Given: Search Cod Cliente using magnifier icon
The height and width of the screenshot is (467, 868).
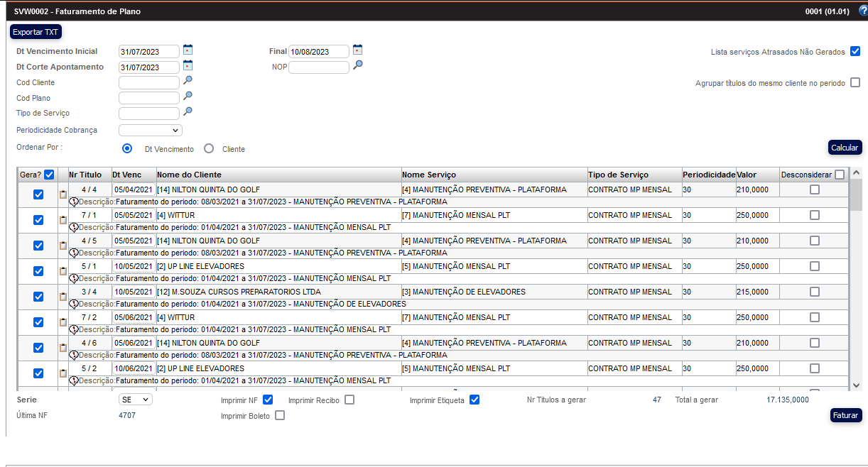Looking at the screenshot, I should click(188, 81).
